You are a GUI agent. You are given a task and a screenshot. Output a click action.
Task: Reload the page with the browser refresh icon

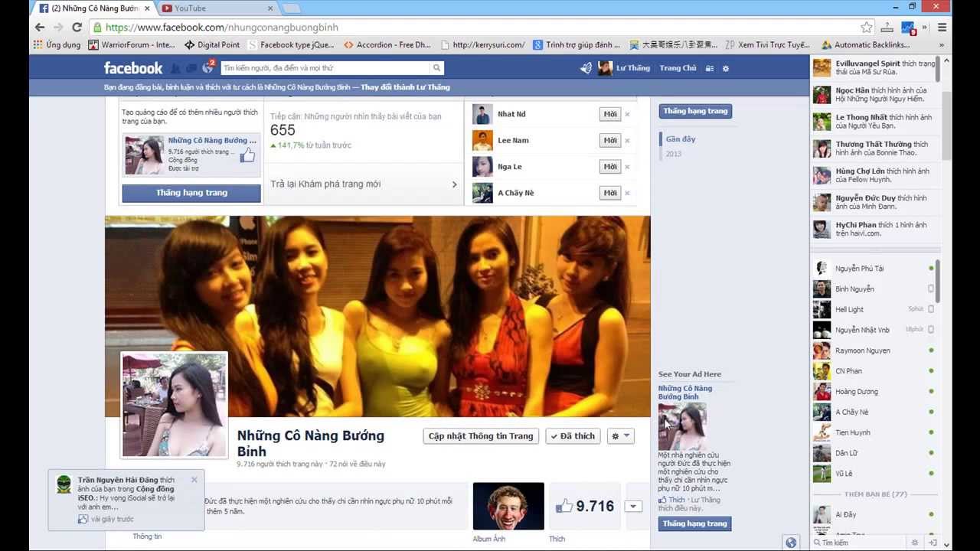77,27
